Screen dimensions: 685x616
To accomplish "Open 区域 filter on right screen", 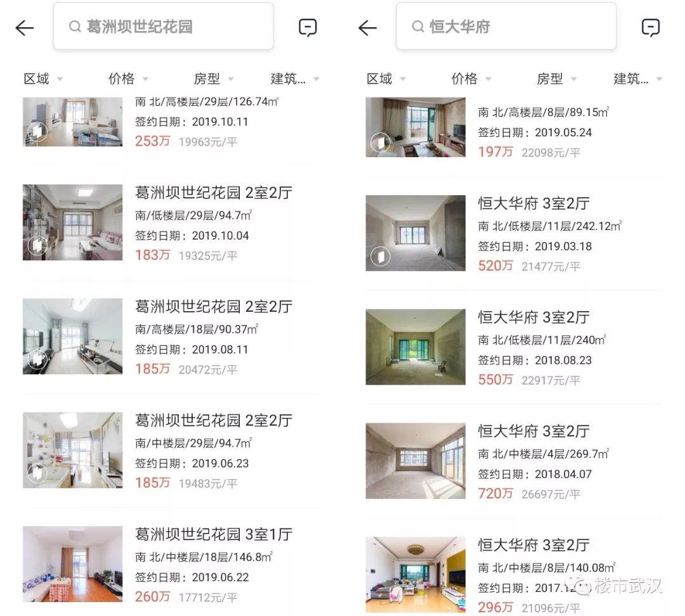I will click(386, 79).
